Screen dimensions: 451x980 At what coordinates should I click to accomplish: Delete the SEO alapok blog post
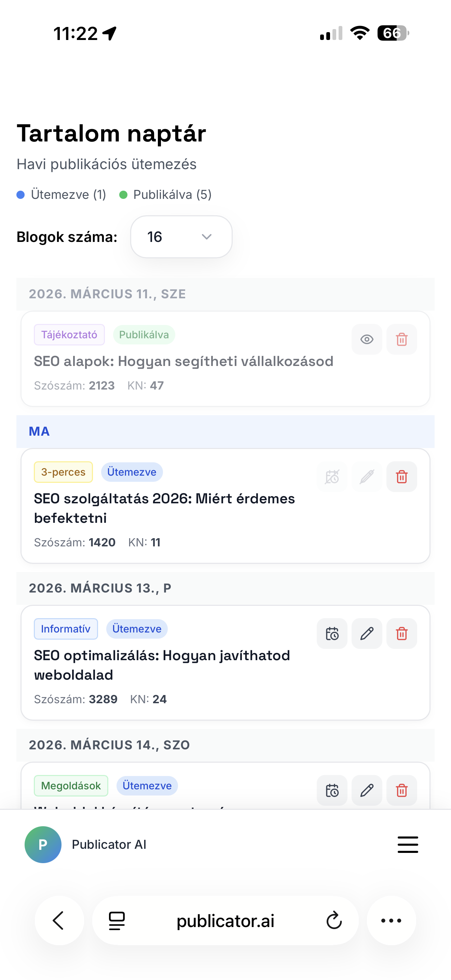(401, 339)
